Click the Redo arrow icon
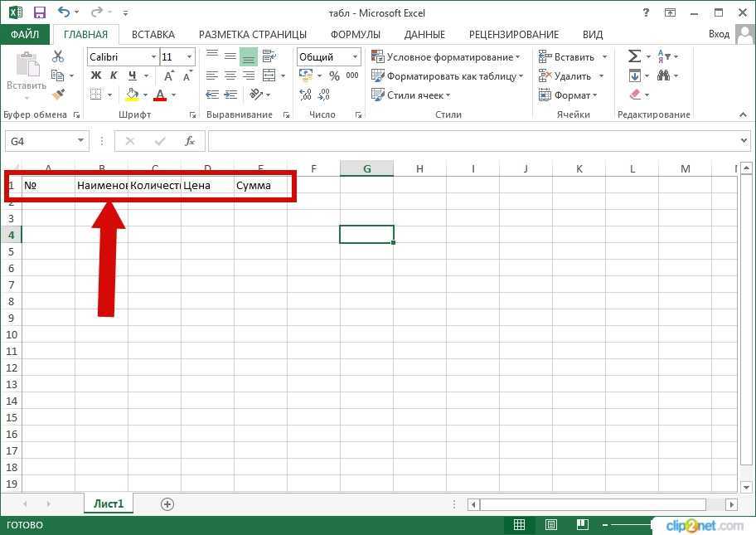Image resolution: width=756 pixels, height=535 pixels. [x=97, y=12]
